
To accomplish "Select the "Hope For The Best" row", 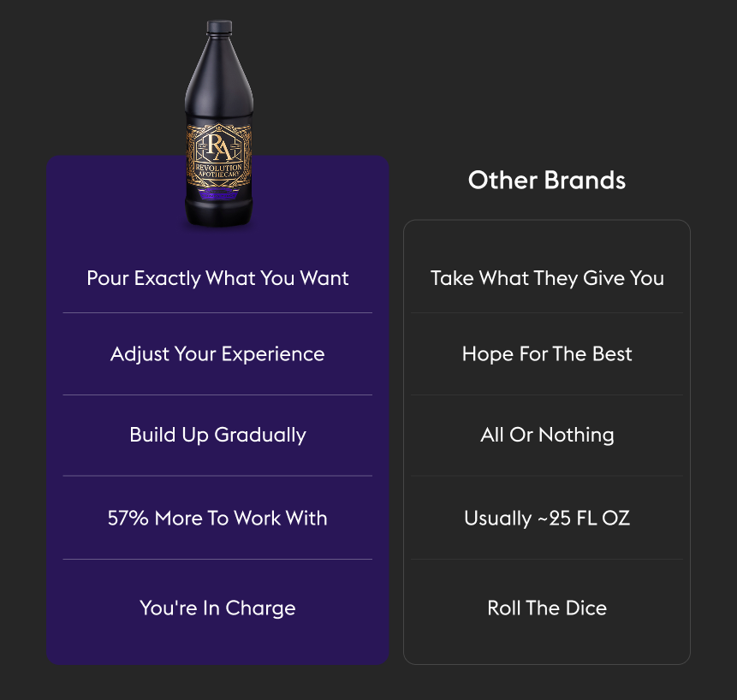I will point(547,354).
